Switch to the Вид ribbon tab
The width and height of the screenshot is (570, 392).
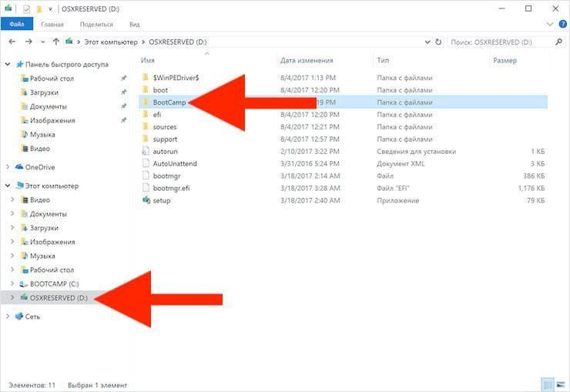[x=135, y=25]
